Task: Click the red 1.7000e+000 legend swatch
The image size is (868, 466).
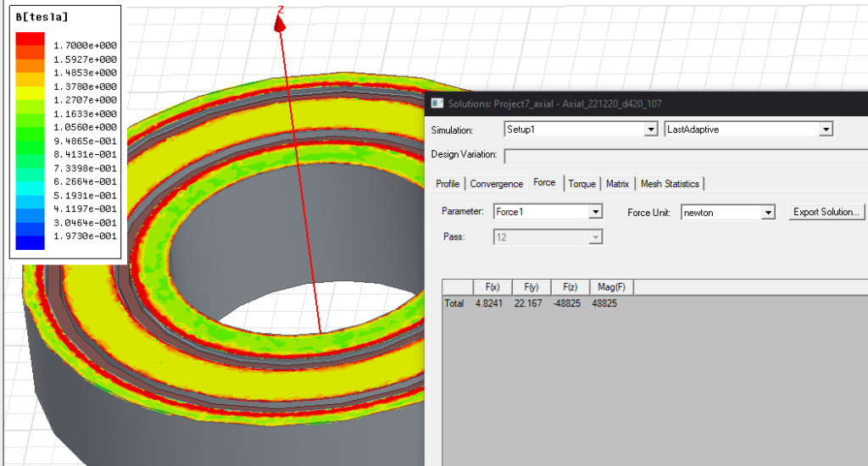Action: point(30,39)
